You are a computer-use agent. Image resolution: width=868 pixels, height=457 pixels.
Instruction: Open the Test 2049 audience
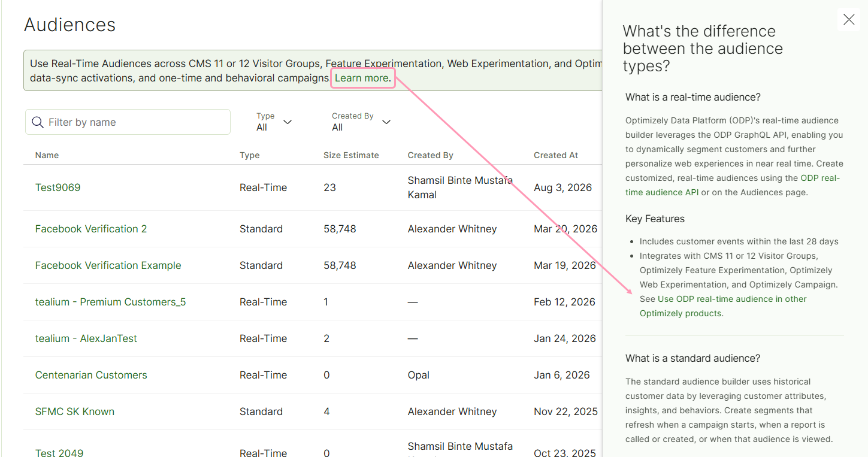(x=59, y=452)
